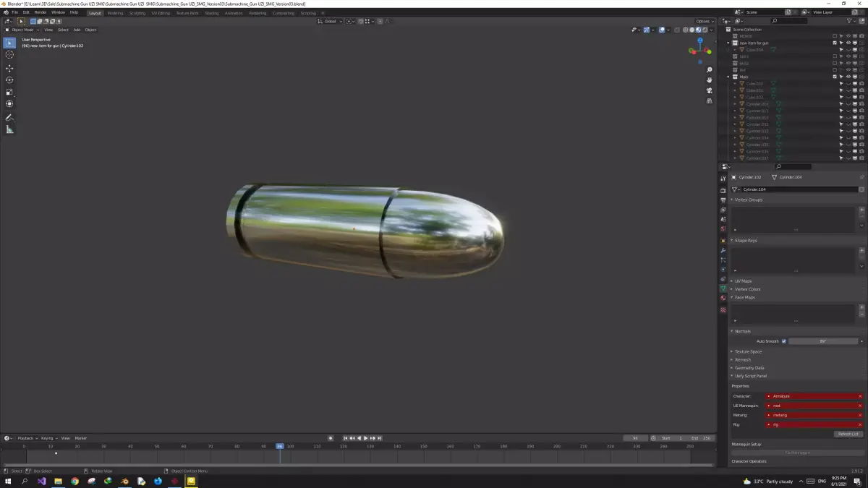
Task: Open the Tool properties tab
Action: (x=723, y=179)
